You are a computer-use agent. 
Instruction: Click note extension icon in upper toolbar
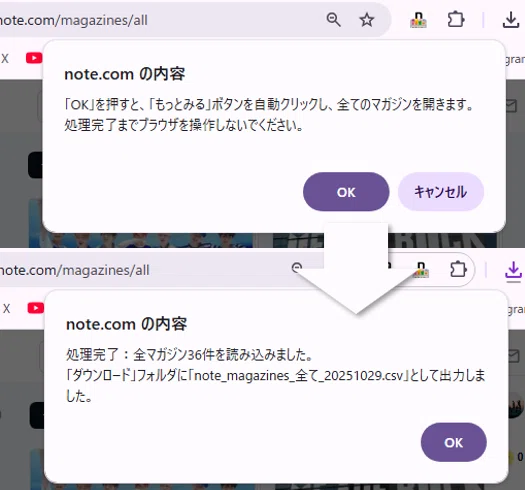pyautogui.click(x=419, y=20)
